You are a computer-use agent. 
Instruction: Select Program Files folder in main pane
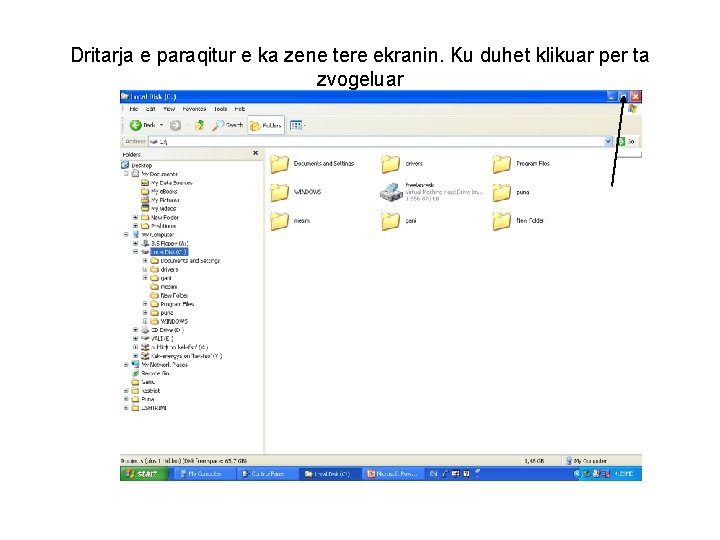521,164
